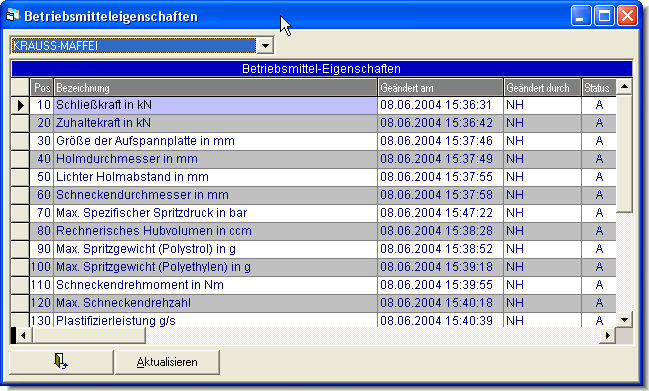Click the horizontal scrollbar thumb

click(88, 336)
